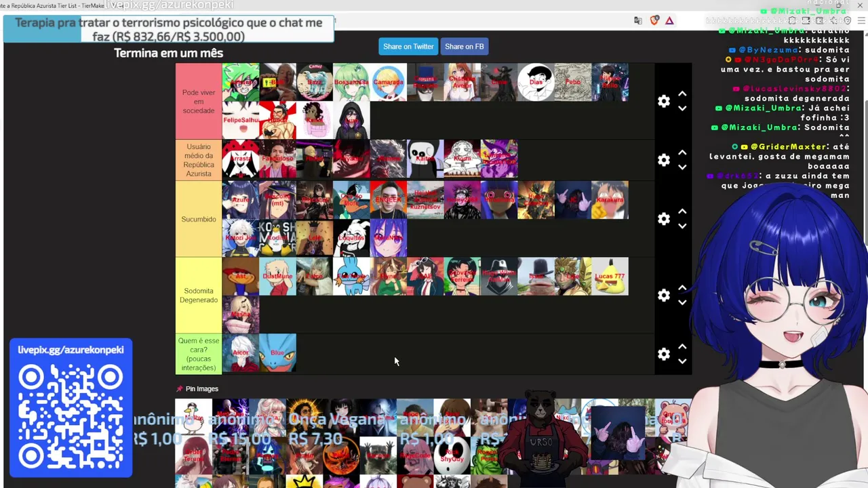This screenshot has height=488, width=868.
Task: Select the 'Sodomita Degenerado' tier label
Action: tap(199, 296)
